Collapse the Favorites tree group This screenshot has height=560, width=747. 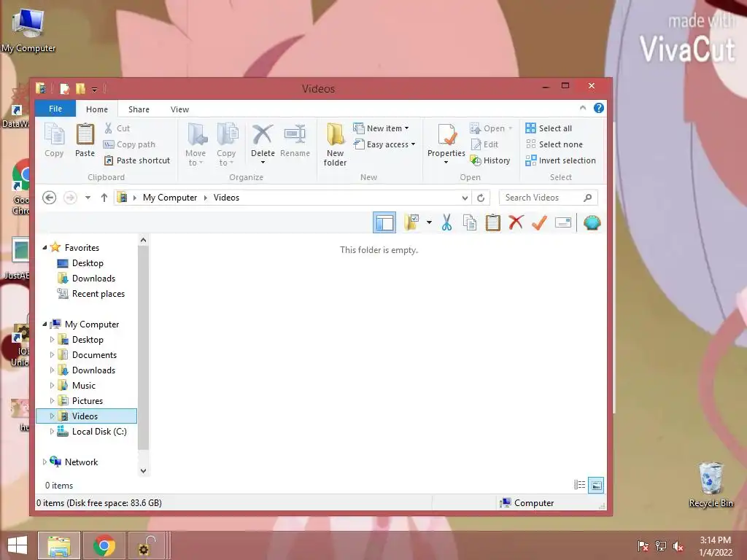[x=44, y=248]
